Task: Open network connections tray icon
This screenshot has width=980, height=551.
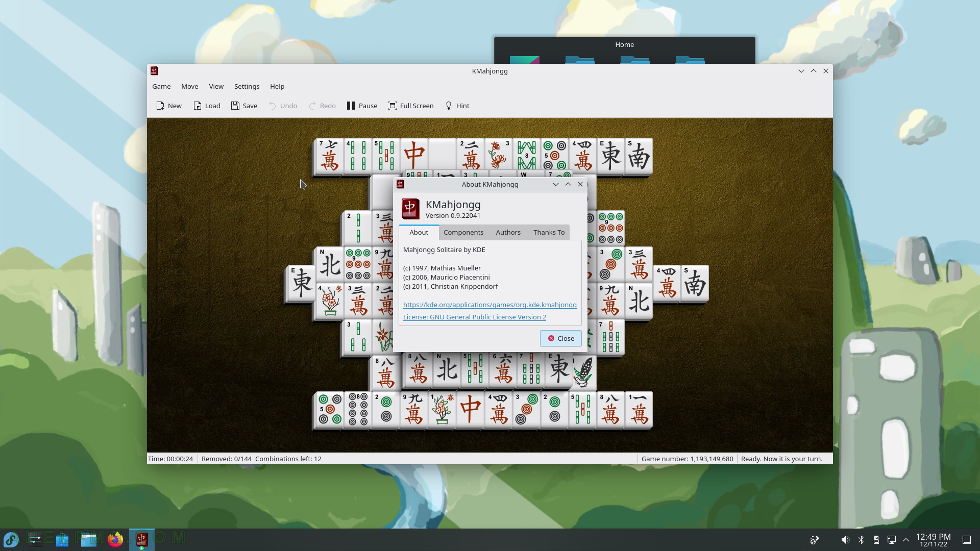Action: pyautogui.click(x=892, y=539)
